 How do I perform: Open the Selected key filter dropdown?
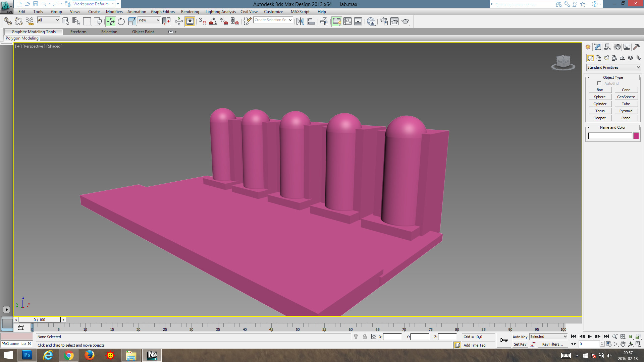548,337
